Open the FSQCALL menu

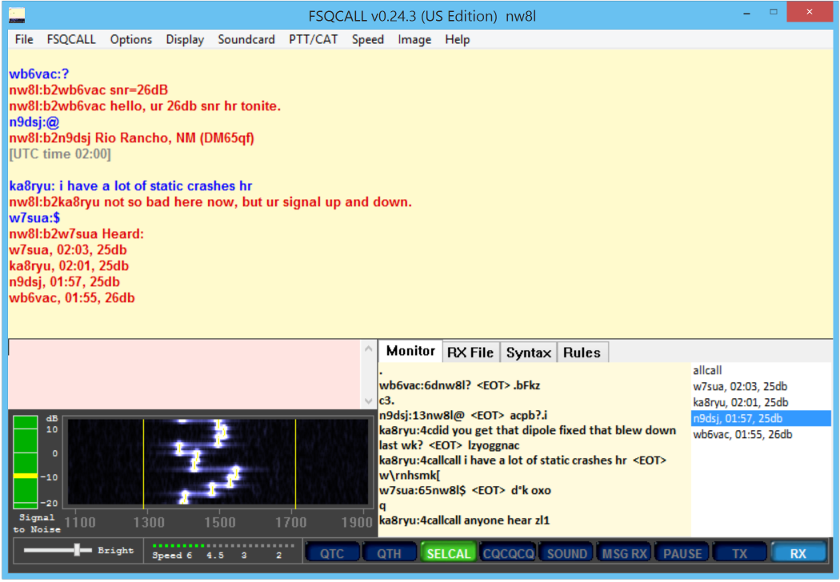click(x=71, y=40)
